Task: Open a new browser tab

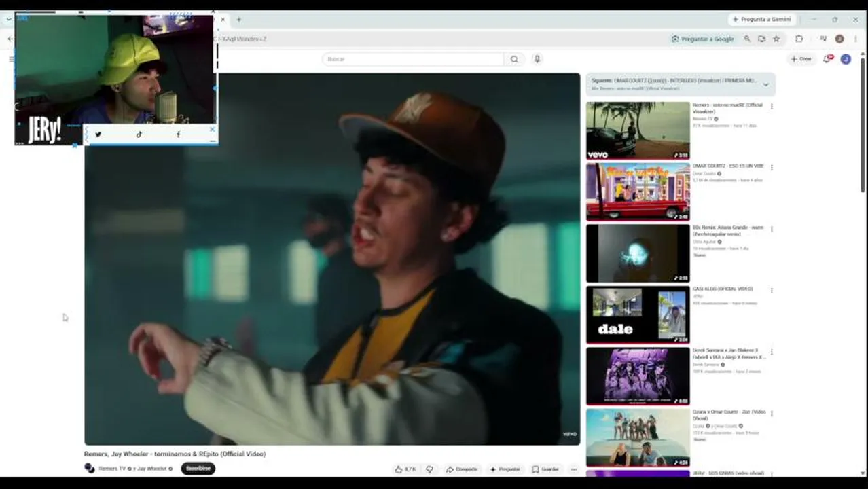Action: (x=238, y=20)
